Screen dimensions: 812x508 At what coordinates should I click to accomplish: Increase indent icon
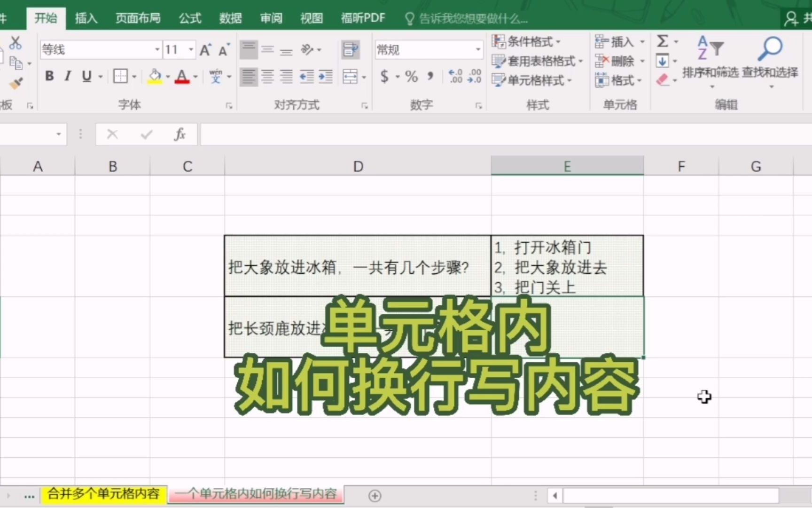pos(325,76)
